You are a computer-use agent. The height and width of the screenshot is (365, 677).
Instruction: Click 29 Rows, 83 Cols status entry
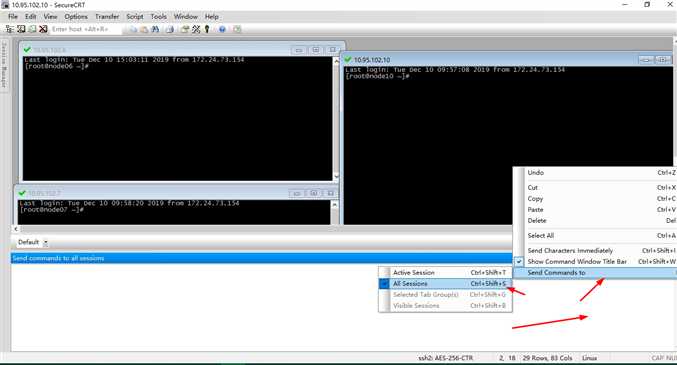click(x=547, y=358)
